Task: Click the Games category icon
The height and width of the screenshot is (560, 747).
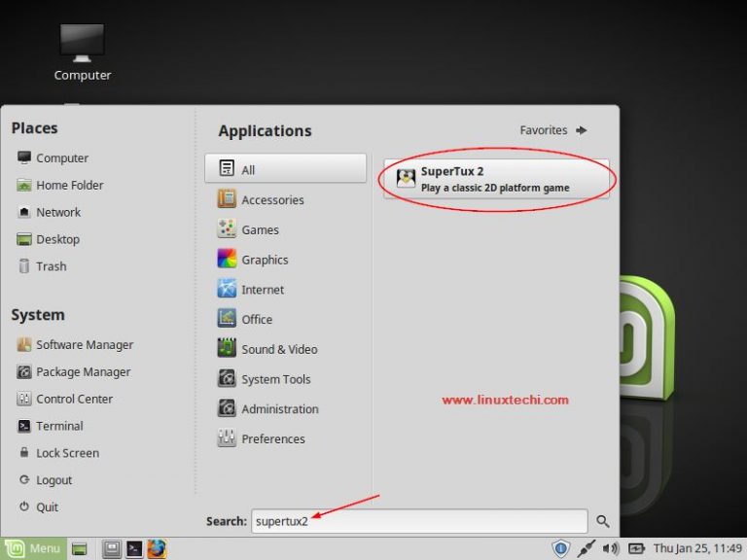Action: pyautogui.click(x=227, y=229)
